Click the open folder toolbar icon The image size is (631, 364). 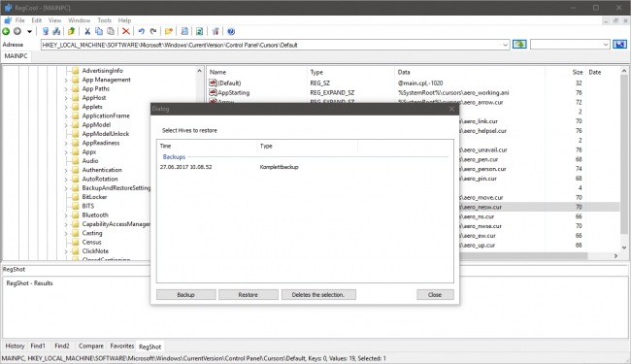pyautogui.click(x=169, y=31)
